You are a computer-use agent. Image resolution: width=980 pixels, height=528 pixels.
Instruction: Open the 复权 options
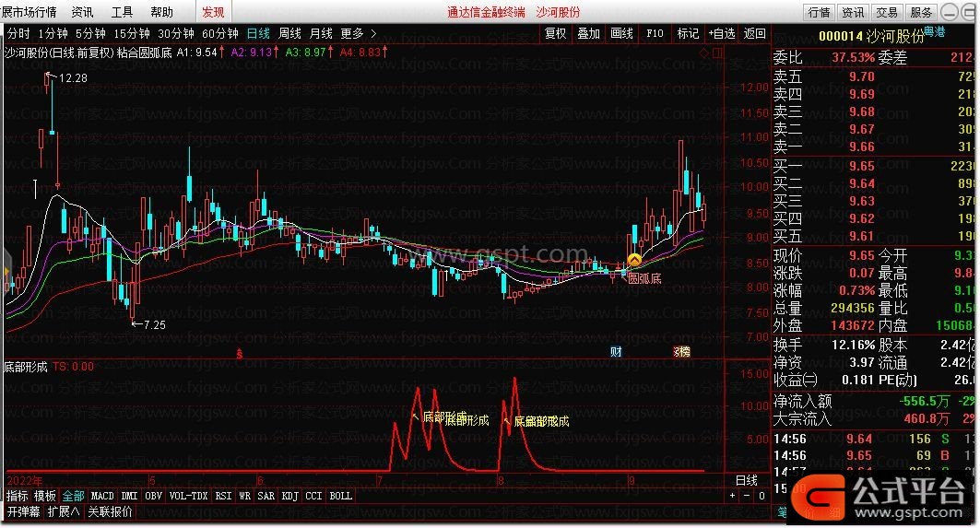pos(556,33)
